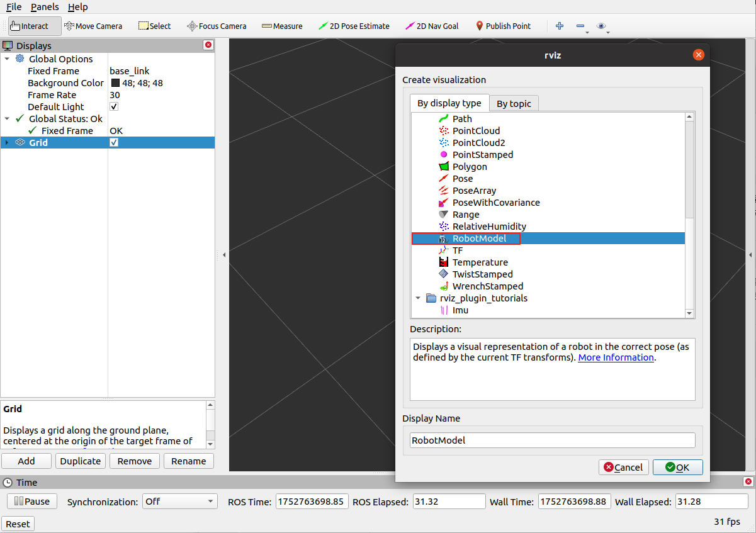
Task: Click the ROS Time field
Action: 312,502
